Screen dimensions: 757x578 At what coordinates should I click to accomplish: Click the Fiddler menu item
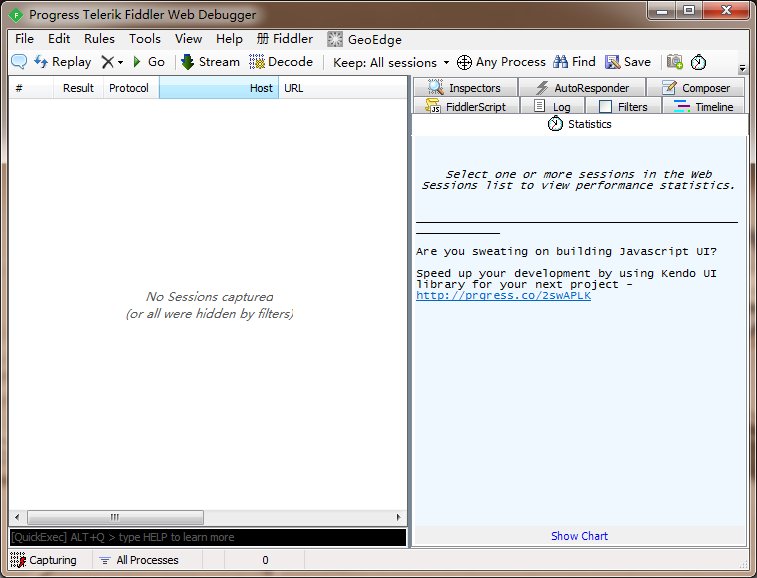pyautogui.click(x=285, y=39)
